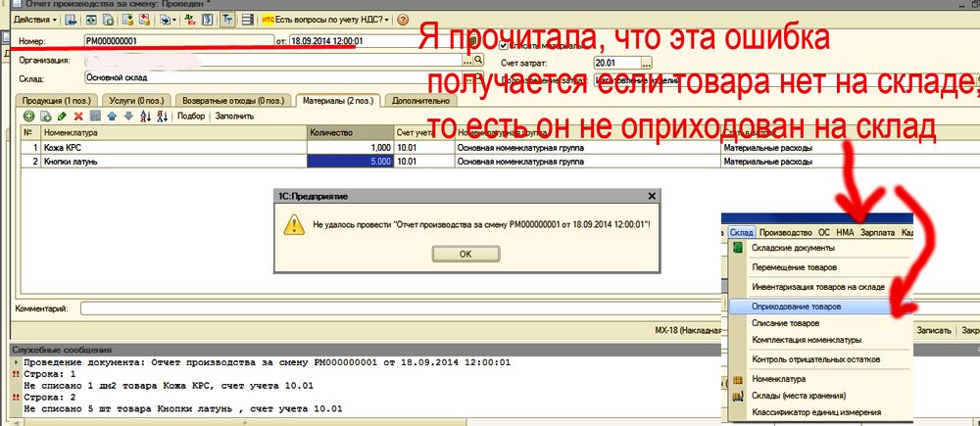Click the document with red arrow icon

click(145, 20)
